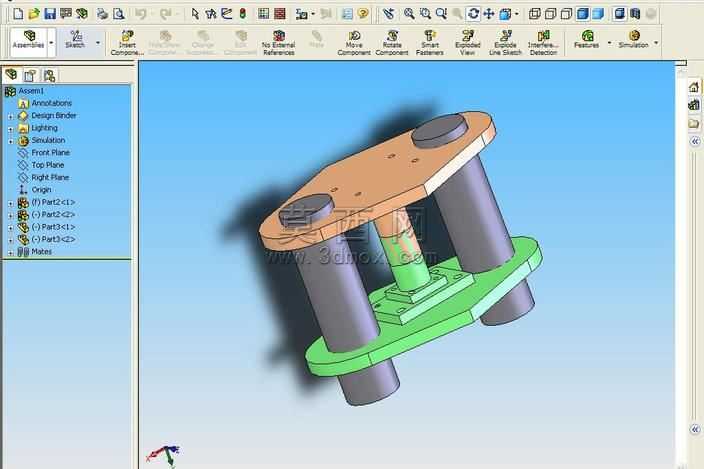
Task: Expand the (f) Part2<1> component
Action: click(11, 203)
